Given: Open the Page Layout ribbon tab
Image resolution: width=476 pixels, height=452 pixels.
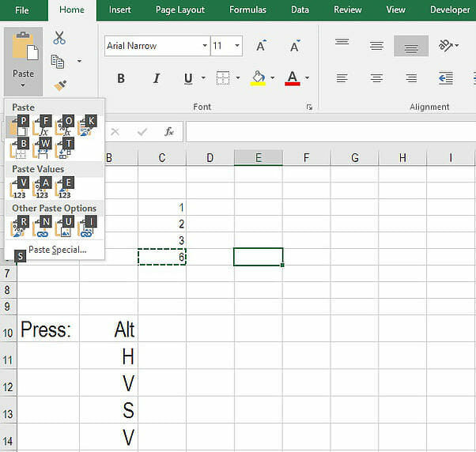Looking at the screenshot, I should pos(180,9).
